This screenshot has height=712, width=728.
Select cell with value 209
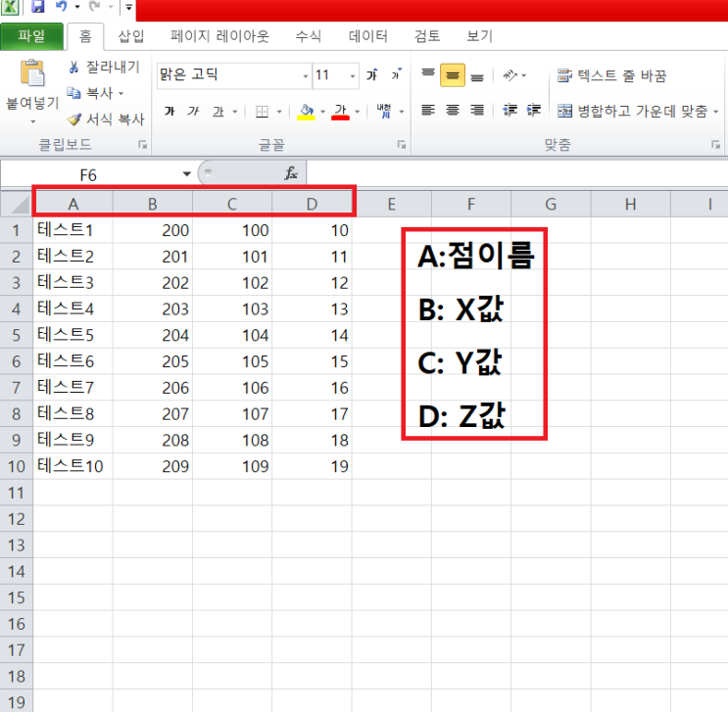click(x=152, y=466)
